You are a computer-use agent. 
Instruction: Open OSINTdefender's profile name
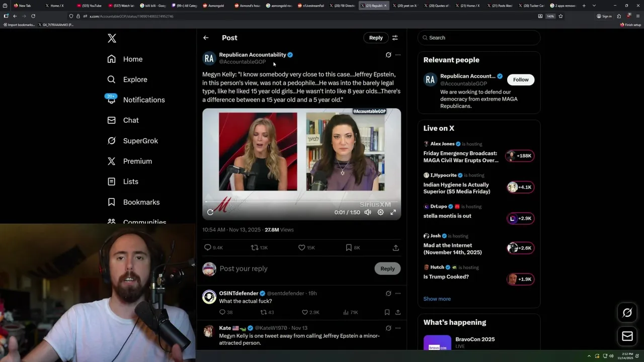pyautogui.click(x=239, y=293)
